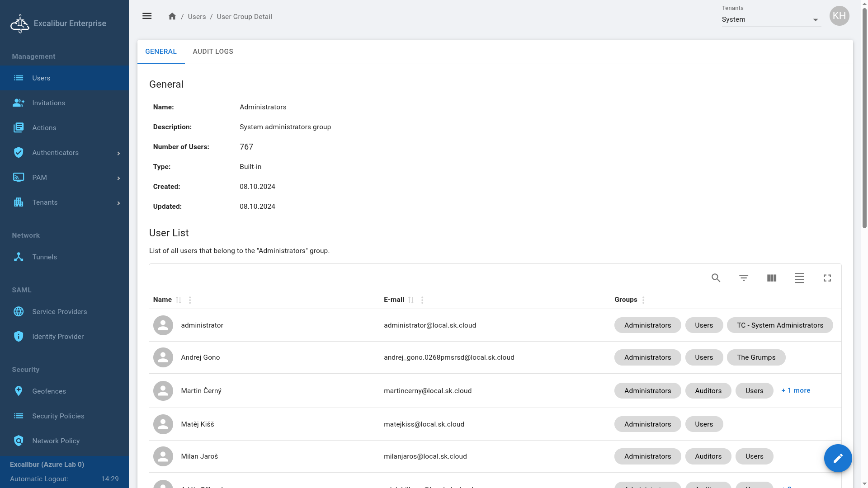
Task: Open show/hide columns icon
Action: click(772, 278)
